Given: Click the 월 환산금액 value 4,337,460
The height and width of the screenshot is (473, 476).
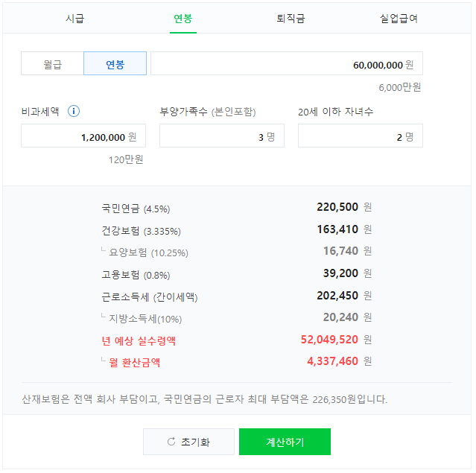Looking at the screenshot, I should pyautogui.click(x=333, y=361).
